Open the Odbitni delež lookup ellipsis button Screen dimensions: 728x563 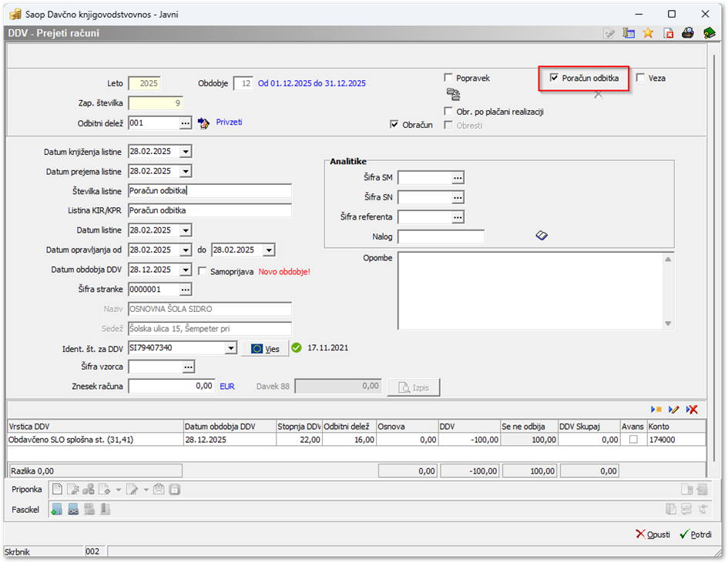[185, 123]
